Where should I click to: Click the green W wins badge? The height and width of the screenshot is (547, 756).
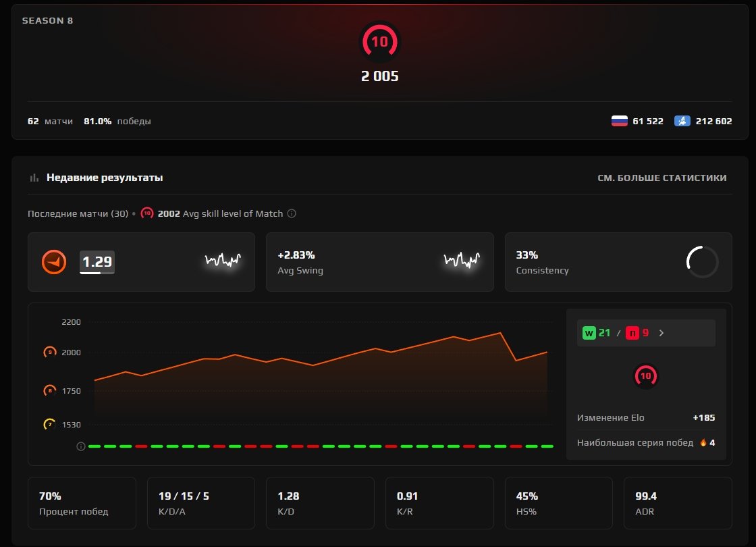[589, 333]
